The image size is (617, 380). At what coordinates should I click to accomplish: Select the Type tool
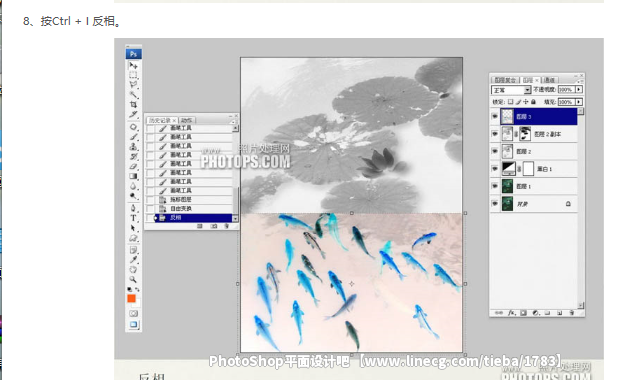click(x=133, y=218)
